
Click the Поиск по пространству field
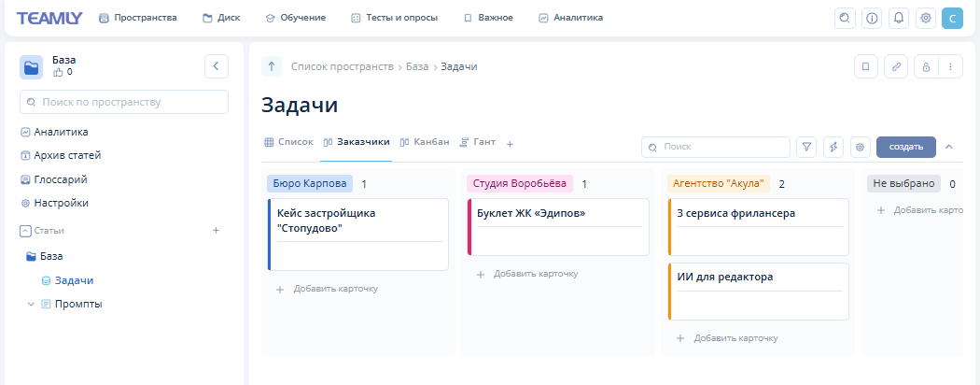coord(123,102)
